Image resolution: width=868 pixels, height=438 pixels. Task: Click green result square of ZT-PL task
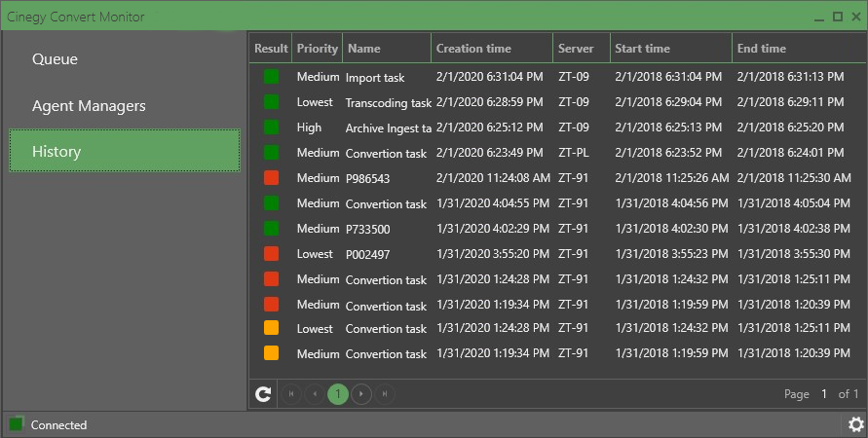pos(271,152)
